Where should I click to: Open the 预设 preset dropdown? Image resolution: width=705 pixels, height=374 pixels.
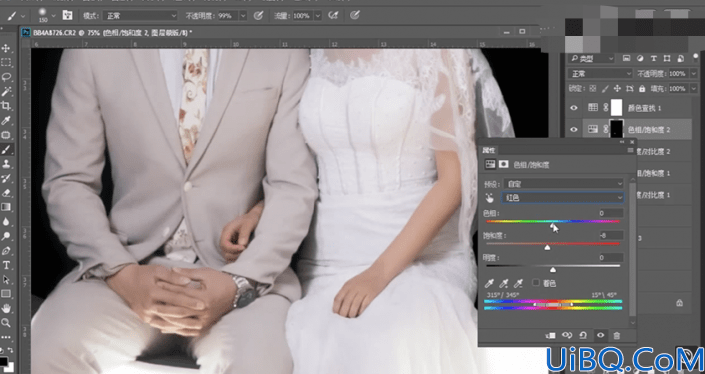563,183
